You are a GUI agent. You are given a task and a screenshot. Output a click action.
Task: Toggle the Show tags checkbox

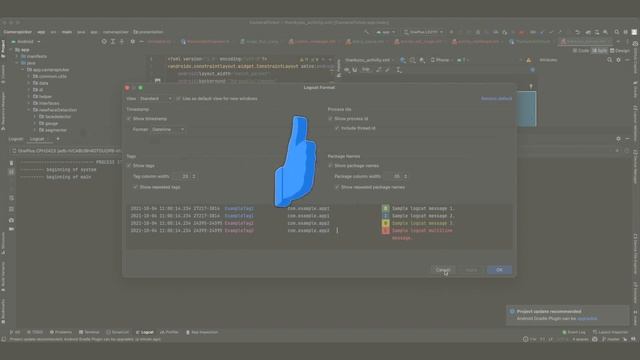coord(129,166)
